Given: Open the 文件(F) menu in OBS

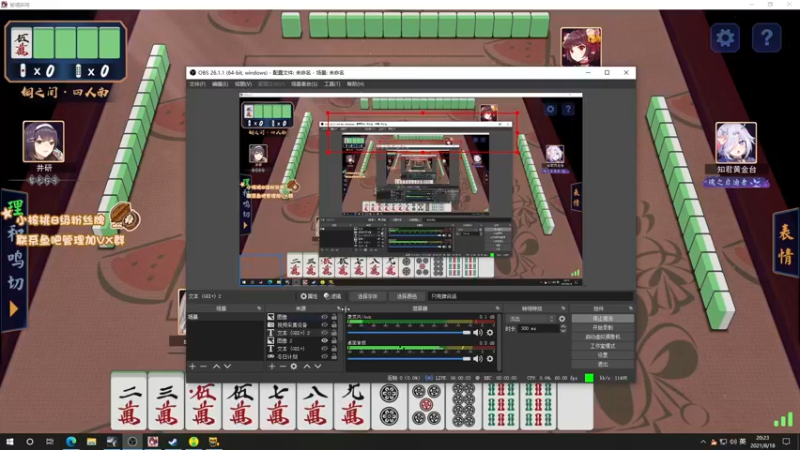Looking at the screenshot, I should 197,84.
